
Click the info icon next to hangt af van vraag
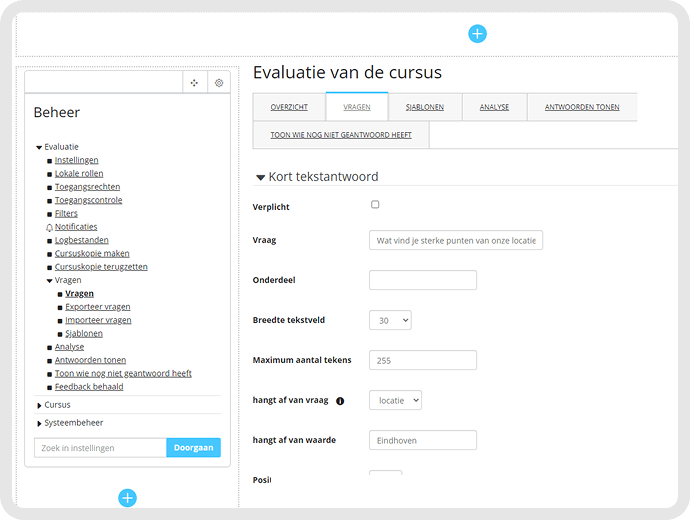(340, 401)
